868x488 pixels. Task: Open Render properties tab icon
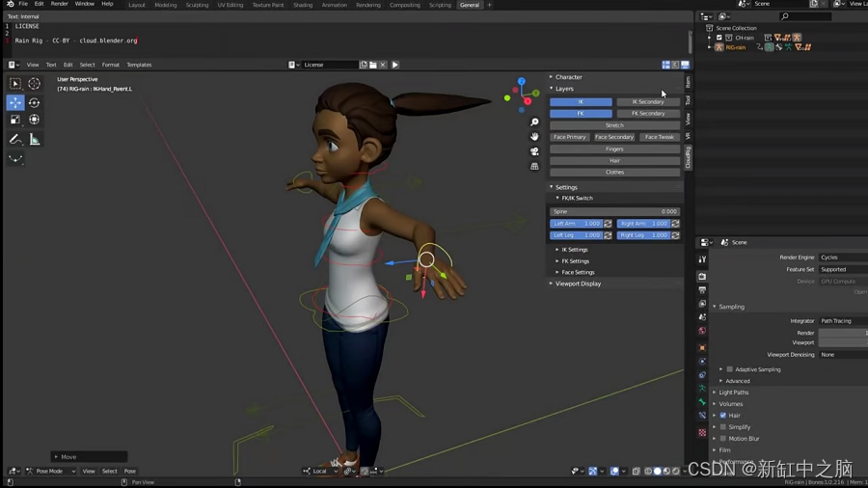[702, 276]
